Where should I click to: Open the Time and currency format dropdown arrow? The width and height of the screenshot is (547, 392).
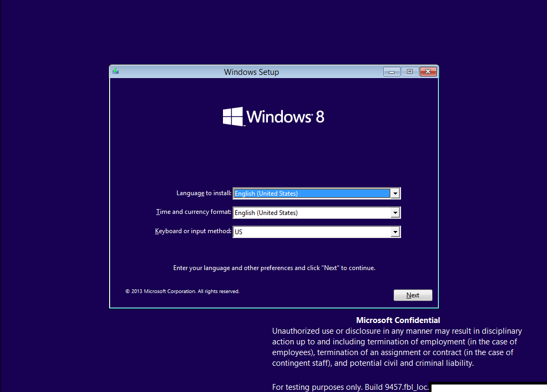point(395,213)
